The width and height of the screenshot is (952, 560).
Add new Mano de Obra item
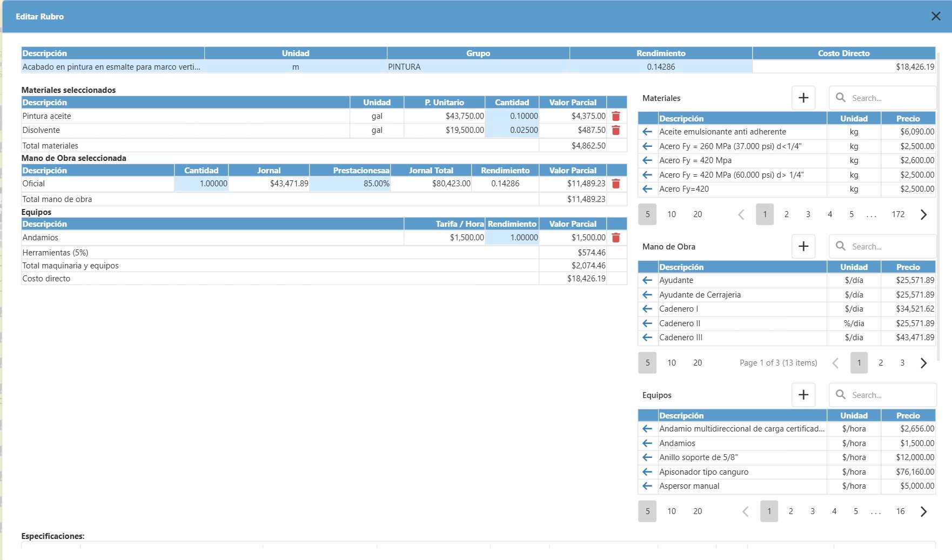(x=803, y=246)
